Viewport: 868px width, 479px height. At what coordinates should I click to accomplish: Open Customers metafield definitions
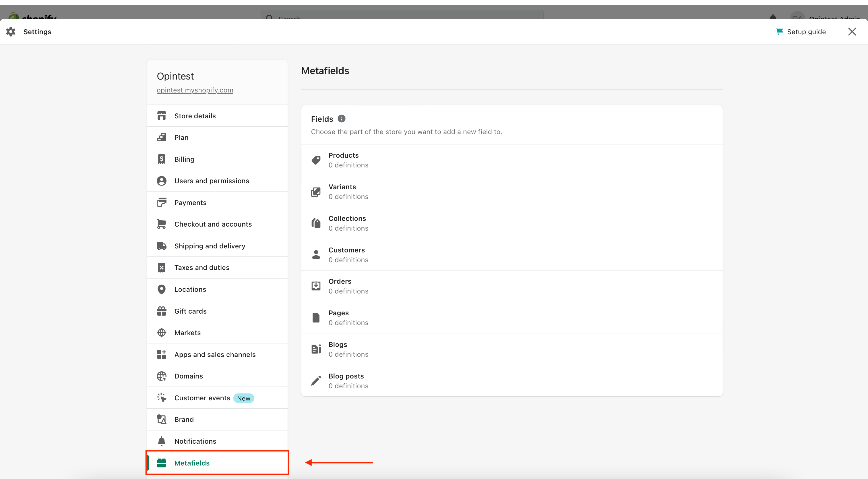511,254
